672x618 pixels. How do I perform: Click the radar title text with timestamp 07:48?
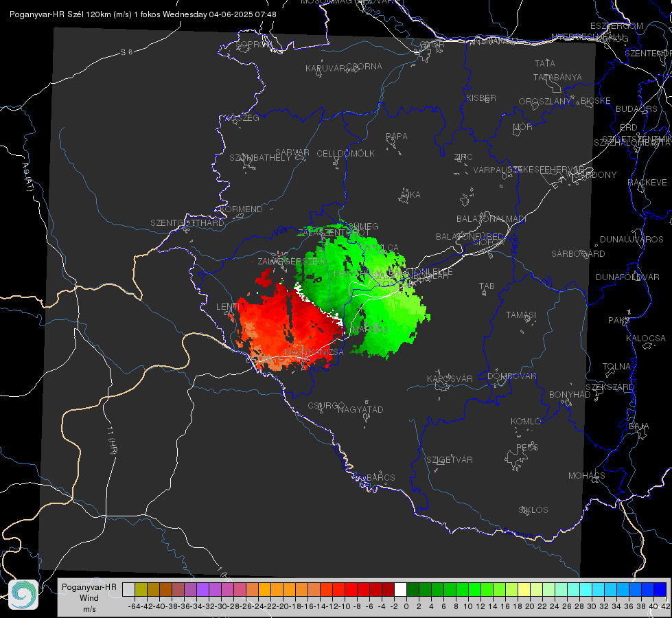(x=143, y=14)
